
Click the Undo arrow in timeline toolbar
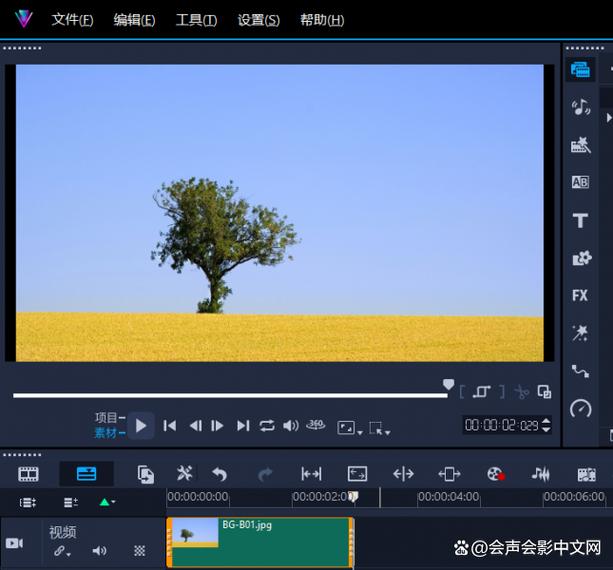click(220, 474)
